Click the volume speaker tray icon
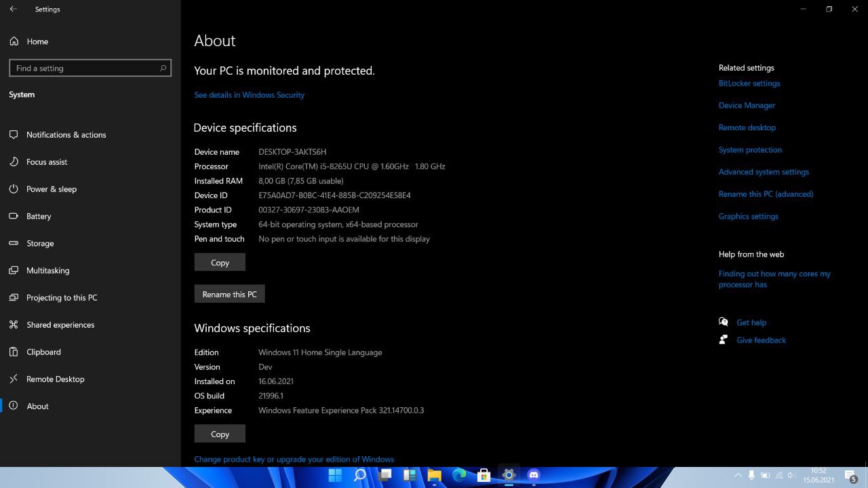The width and height of the screenshot is (868, 488). [x=791, y=475]
